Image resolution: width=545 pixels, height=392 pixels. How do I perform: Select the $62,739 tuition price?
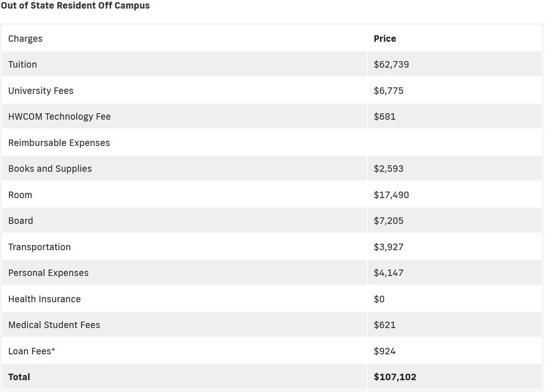[x=391, y=64]
